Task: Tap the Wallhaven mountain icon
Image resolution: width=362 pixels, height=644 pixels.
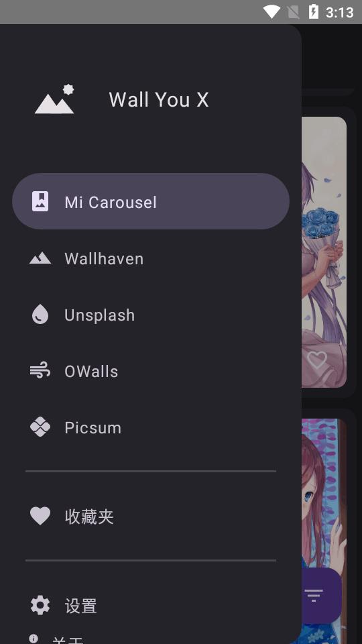Action: pyautogui.click(x=40, y=258)
